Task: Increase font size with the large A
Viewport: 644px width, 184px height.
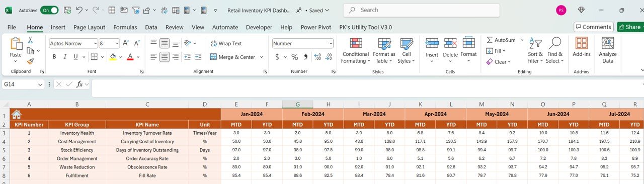Action: click(x=126, y=43)
